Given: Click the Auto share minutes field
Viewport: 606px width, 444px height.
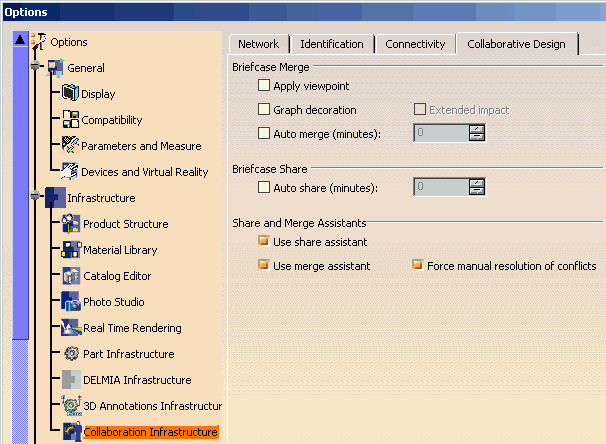Looking at the screenshot, I should pos(441,187).
